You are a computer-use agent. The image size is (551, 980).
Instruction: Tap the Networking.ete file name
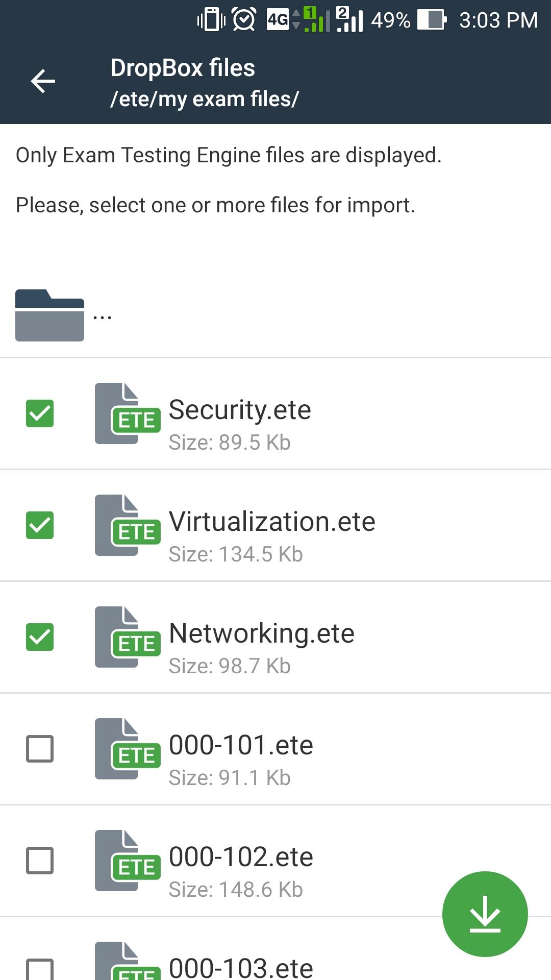pyautogui.click(x=261, y=633)
